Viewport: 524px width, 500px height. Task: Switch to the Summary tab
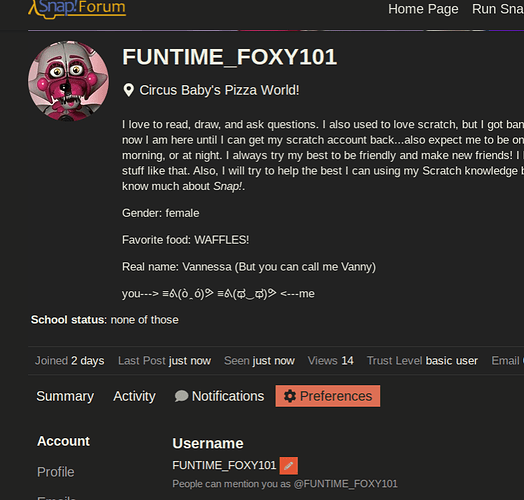65,396
